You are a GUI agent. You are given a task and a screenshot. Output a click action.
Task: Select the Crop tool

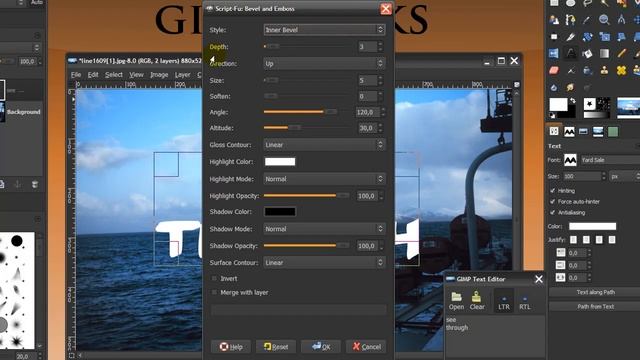click(x=571, y=37)
